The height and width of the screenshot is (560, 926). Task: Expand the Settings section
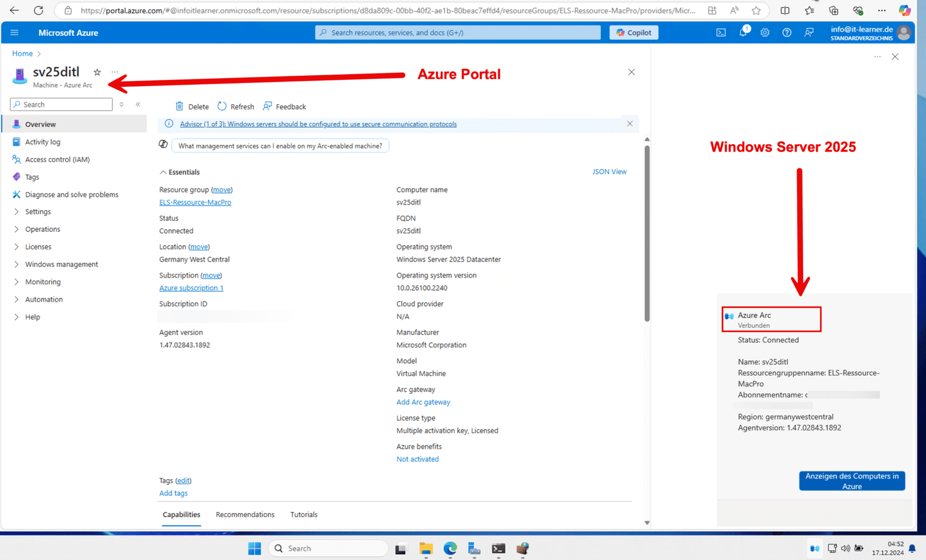38,212
